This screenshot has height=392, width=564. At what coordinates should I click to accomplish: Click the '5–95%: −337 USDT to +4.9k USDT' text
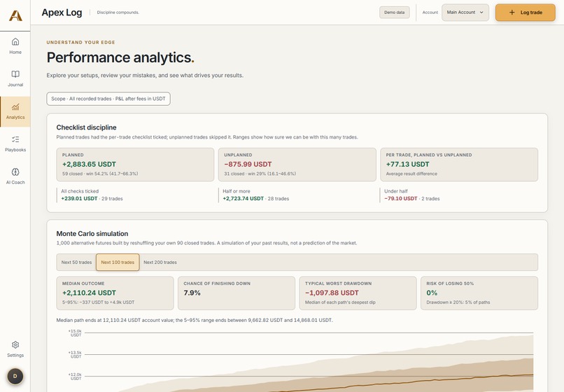click(x=98, y=302)
